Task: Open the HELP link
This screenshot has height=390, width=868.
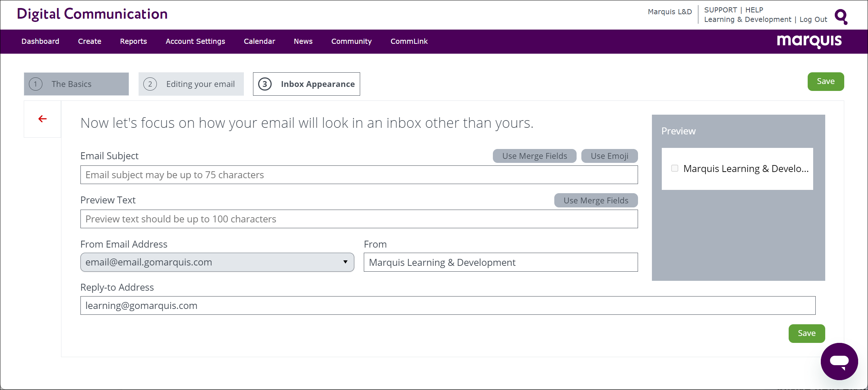Action: (x=754, y=10)
